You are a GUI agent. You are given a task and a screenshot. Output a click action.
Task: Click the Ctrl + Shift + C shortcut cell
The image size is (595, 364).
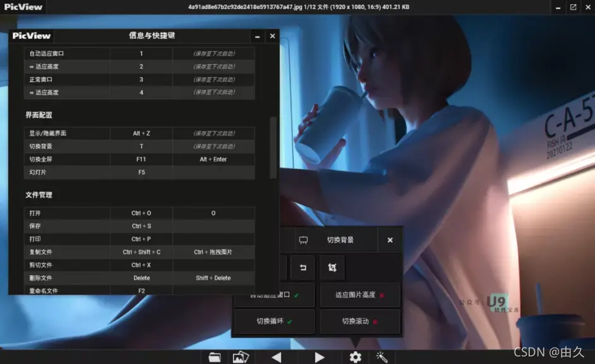[141, 252]
